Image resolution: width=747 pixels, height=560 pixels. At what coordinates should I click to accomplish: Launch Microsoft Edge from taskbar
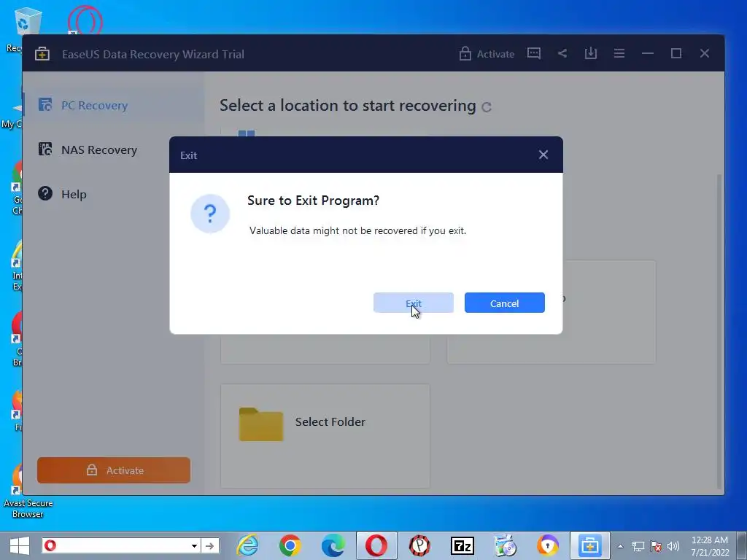click(x=333, y=545)
